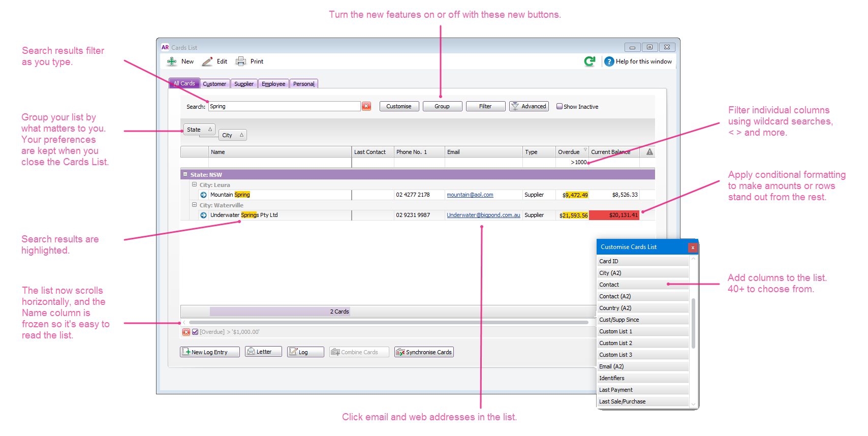Select Contact in Customise list
The height and width of the screenshot is (436, 868).
click(x=643, y=285)
